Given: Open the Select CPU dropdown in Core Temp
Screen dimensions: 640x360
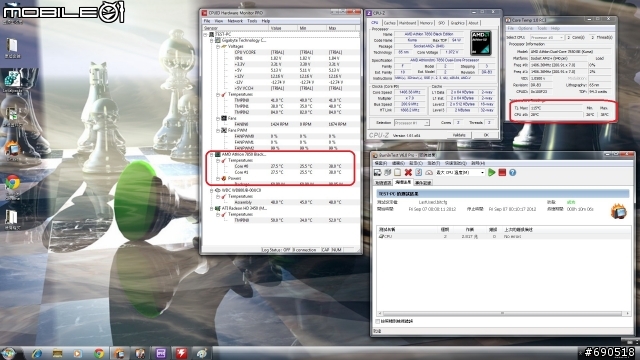Looking at the screenshot, I should [x=547, y=38].
